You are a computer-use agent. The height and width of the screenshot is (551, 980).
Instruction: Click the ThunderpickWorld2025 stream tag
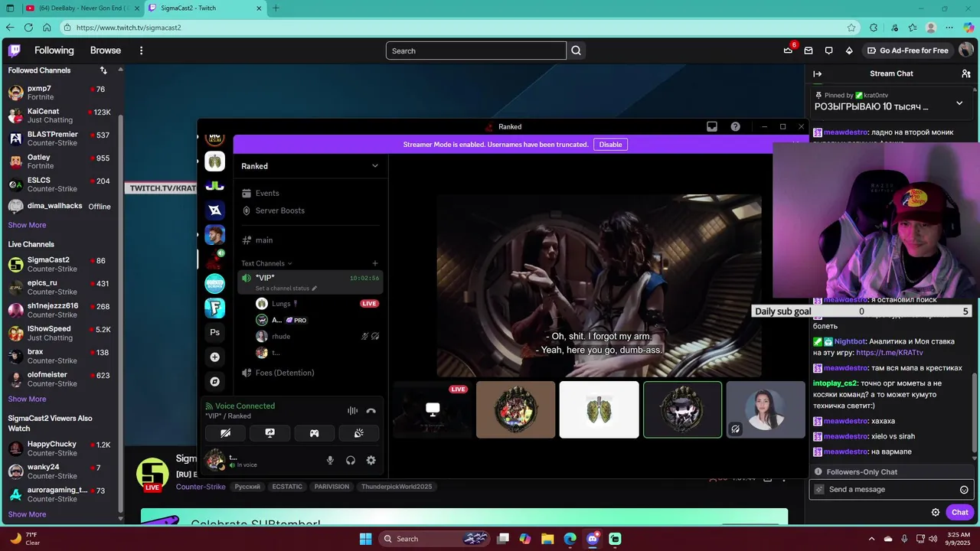point(397,487)
